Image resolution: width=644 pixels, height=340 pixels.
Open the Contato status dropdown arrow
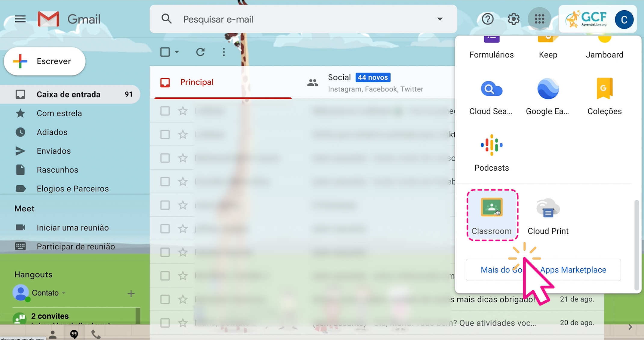64,293
